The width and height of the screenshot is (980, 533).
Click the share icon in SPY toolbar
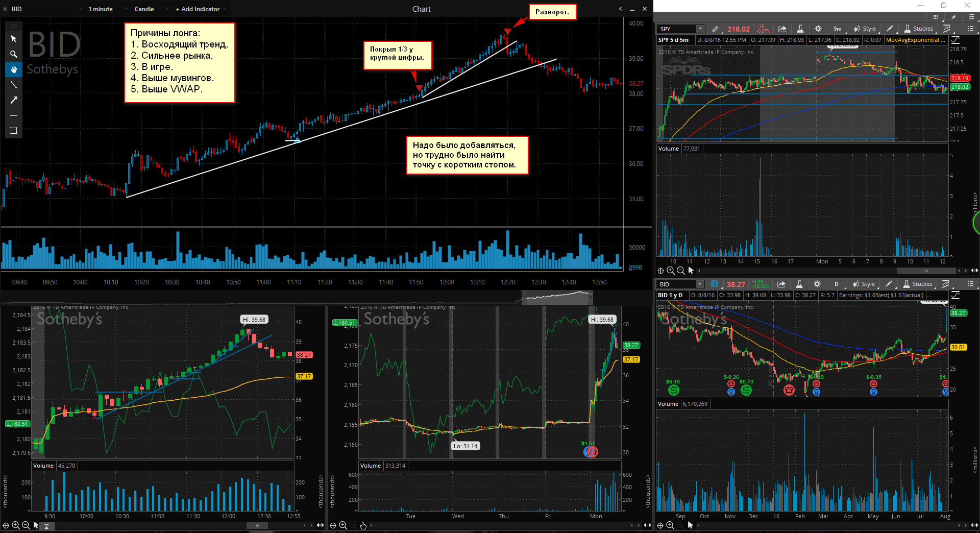782,29
